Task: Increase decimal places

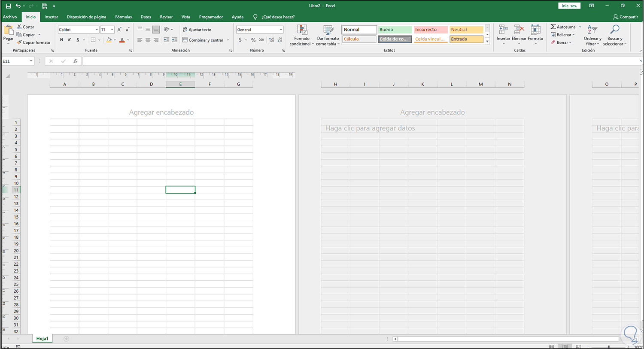Action: tap(271, 40)
